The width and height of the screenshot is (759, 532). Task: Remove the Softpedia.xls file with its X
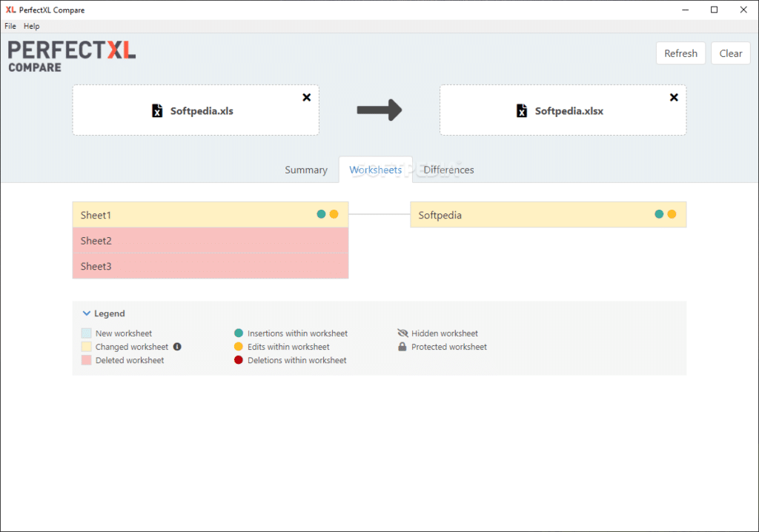point(306,97)
